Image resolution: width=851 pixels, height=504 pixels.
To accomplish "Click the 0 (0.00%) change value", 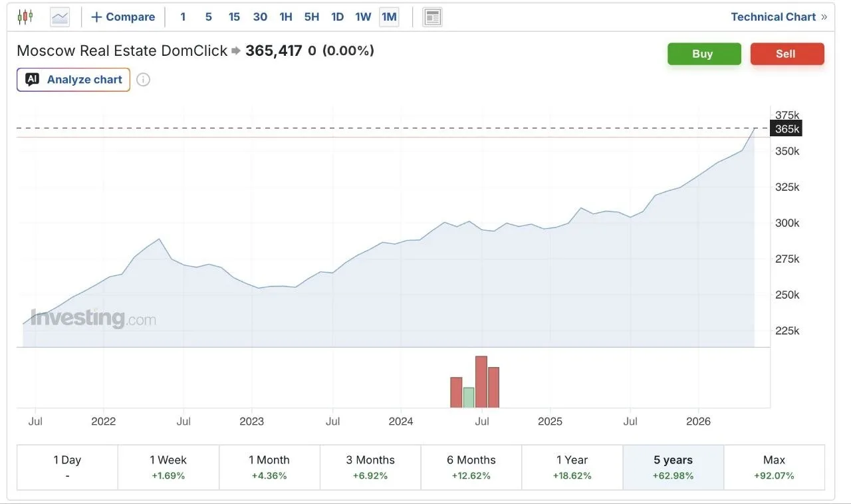I will tap(341, 51).
